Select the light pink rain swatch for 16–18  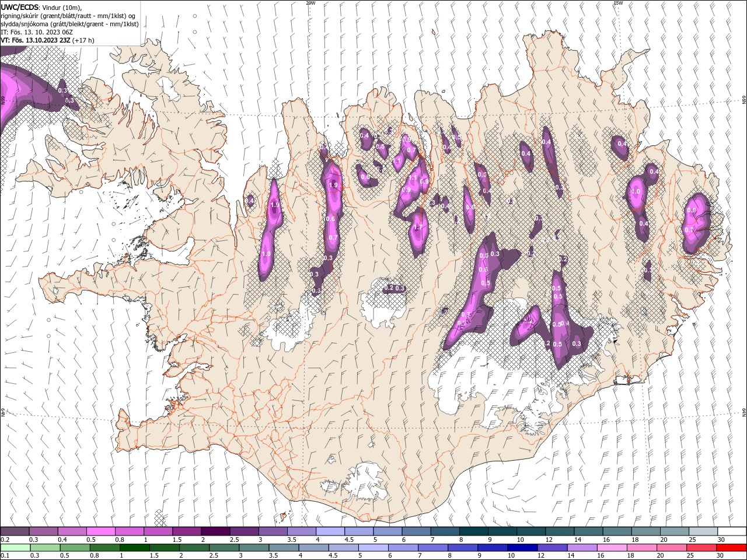click(x=611, y=548)
